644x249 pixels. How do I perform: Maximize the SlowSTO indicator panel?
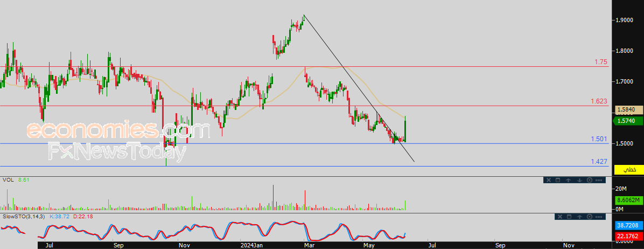tap(569, 217)
